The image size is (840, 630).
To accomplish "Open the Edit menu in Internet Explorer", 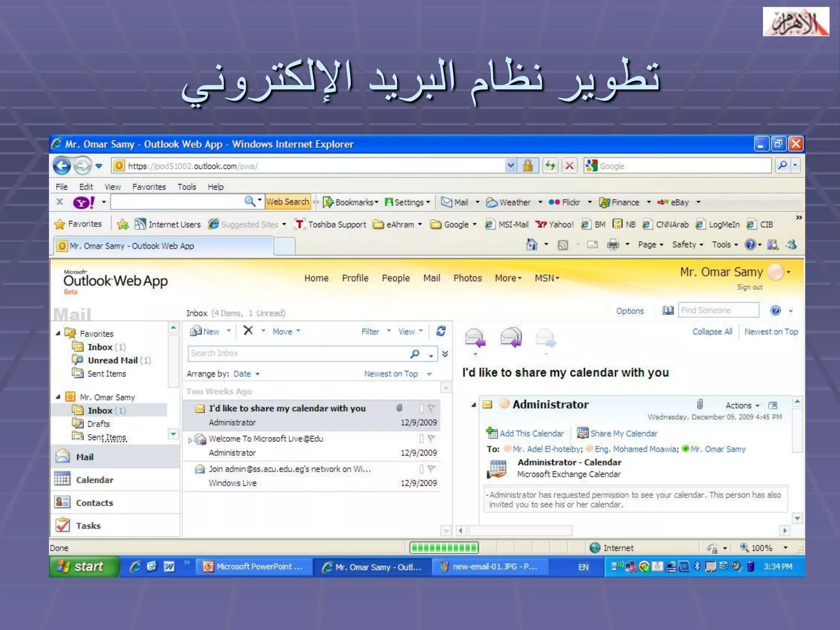I will coord(86,187).
